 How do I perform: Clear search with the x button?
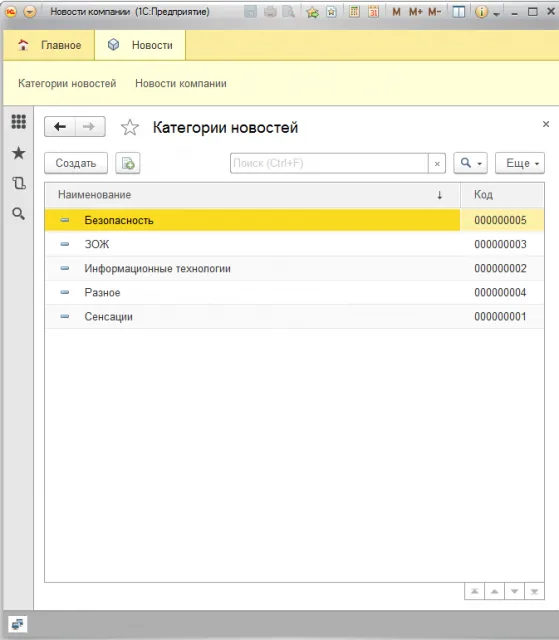click(x=437, y=164)
